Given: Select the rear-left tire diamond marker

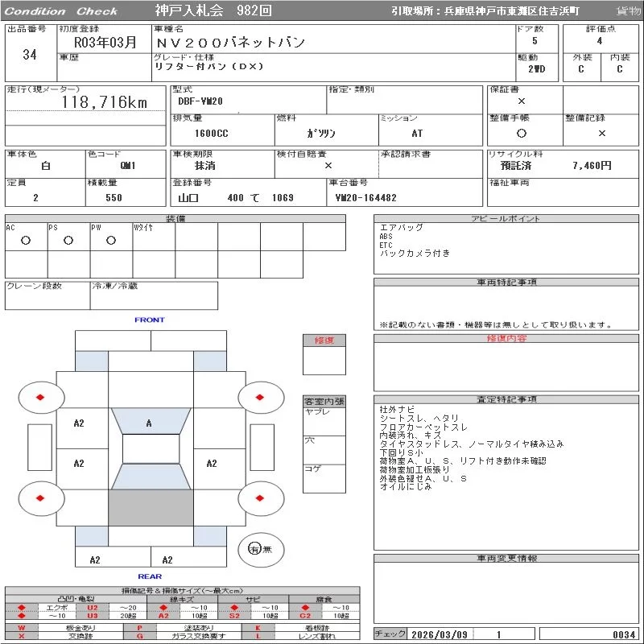Looking at the screenshot, I should (x=41, y=498).
